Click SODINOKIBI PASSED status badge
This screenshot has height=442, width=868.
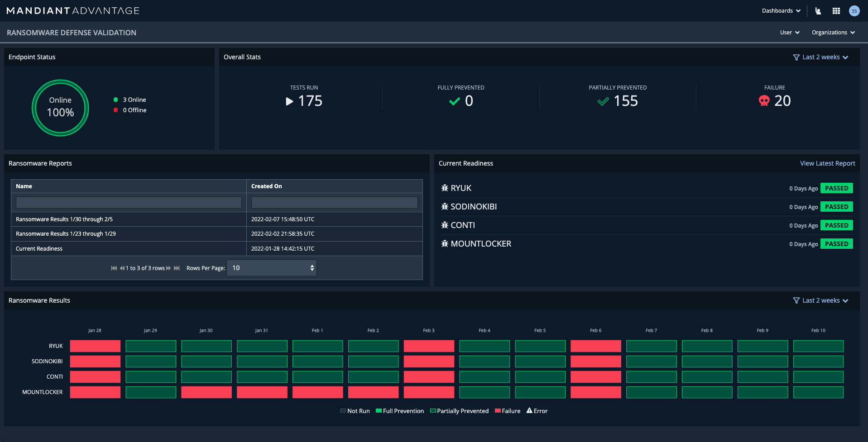coord(836,207)
